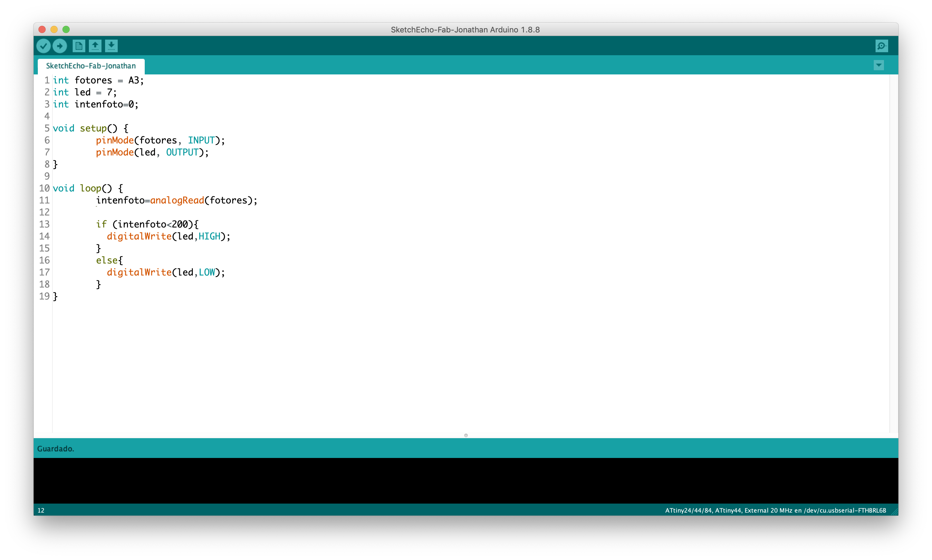
Task: Open the Serial Monitor magnifier icon
Action: pos(882,46)
